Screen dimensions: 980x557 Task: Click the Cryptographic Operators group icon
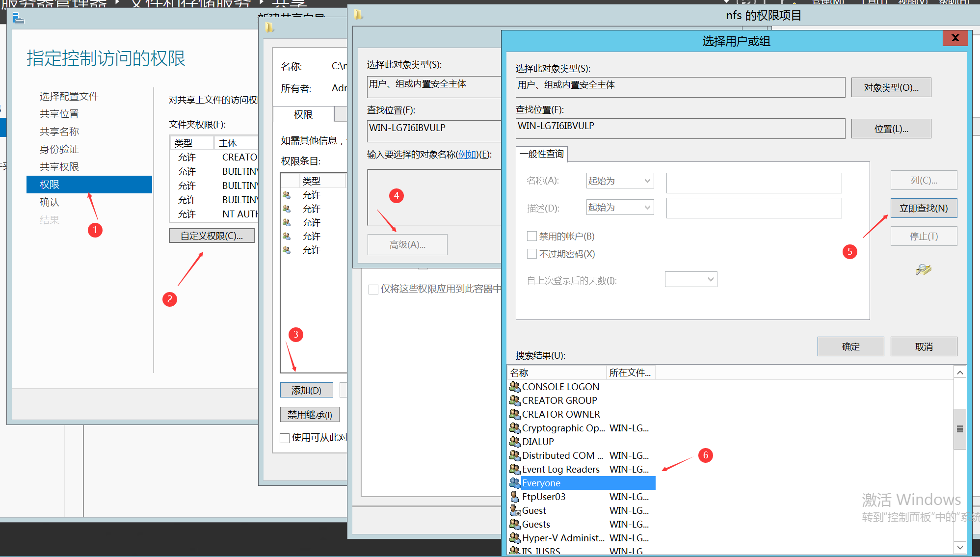515,428
